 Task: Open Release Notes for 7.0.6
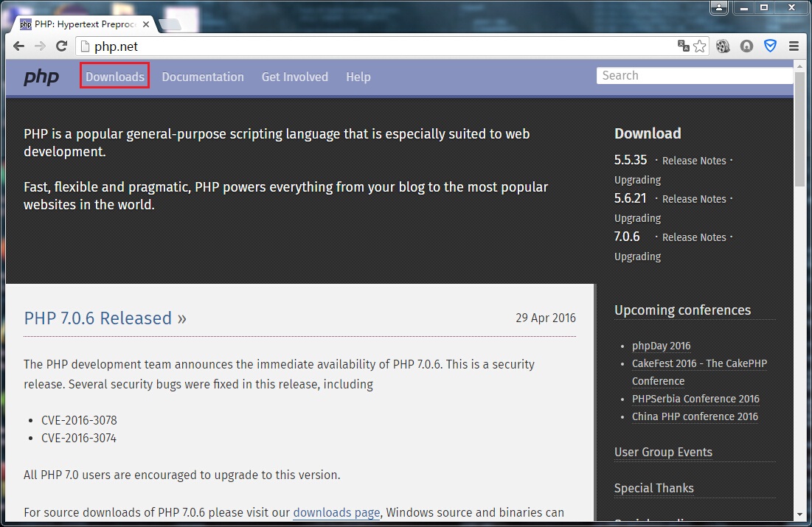[x=694, y=237]
